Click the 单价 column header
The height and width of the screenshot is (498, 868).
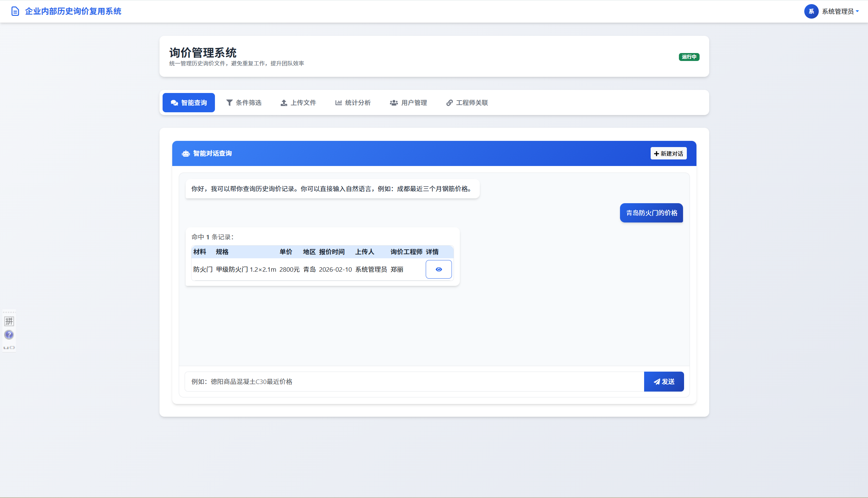pyautogui.click(x=286, y=252)
